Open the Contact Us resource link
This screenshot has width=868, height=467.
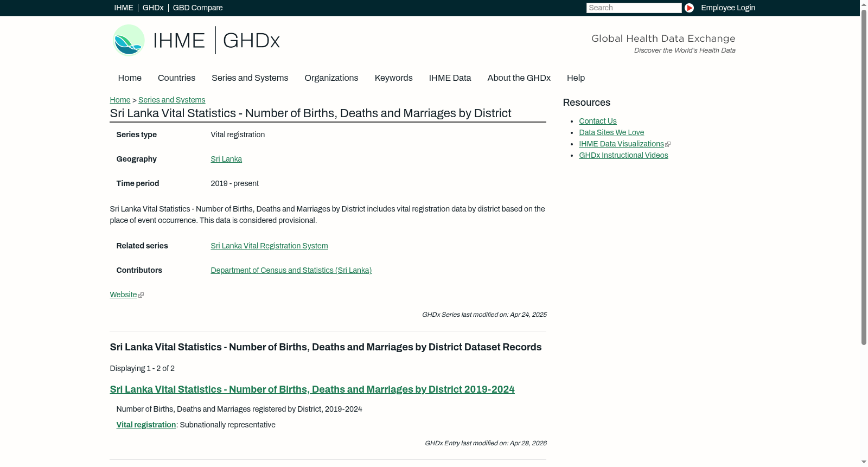[597, 121]
